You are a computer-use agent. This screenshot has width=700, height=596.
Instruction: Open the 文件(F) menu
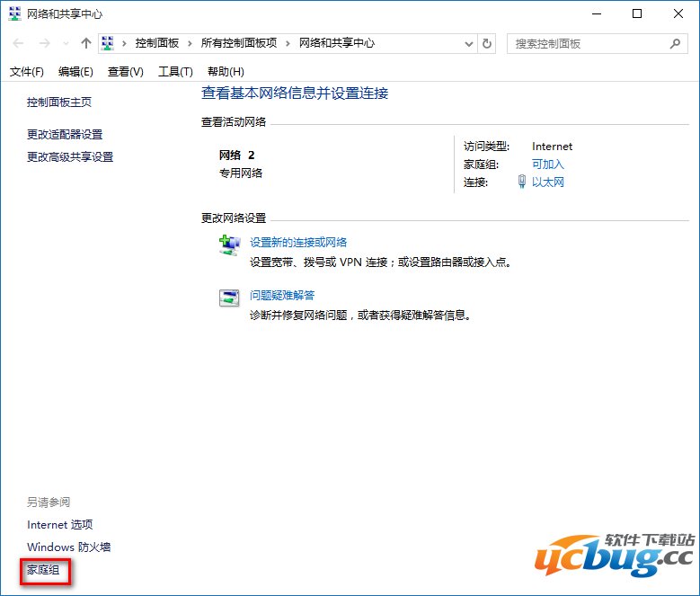pyautogui.click(x=26, y=72)
